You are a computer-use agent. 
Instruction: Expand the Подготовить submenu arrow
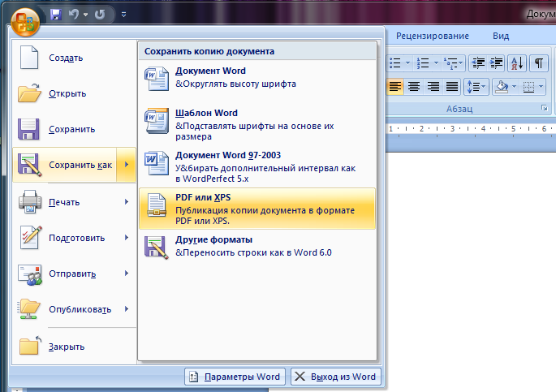[127, 238]
